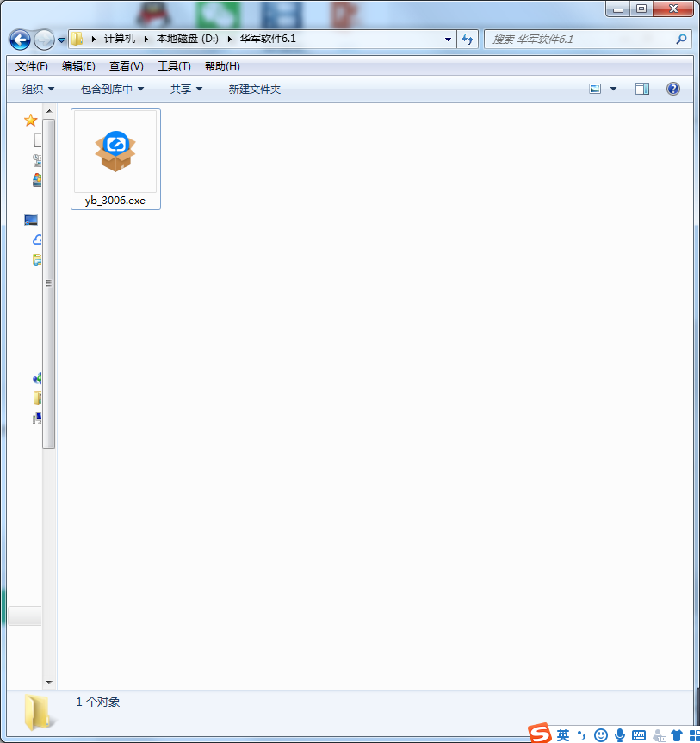The image size is (700, 743).
Task: Open the Sogou soft keyboard icon
Action: (x=639, y=735)
